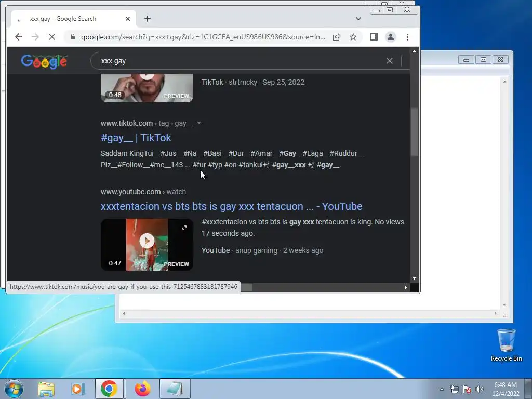Screen dimensions: 532x399
Task: Click the Chrome horizontal scroll-right arrow
Action: tap(405, 287)
